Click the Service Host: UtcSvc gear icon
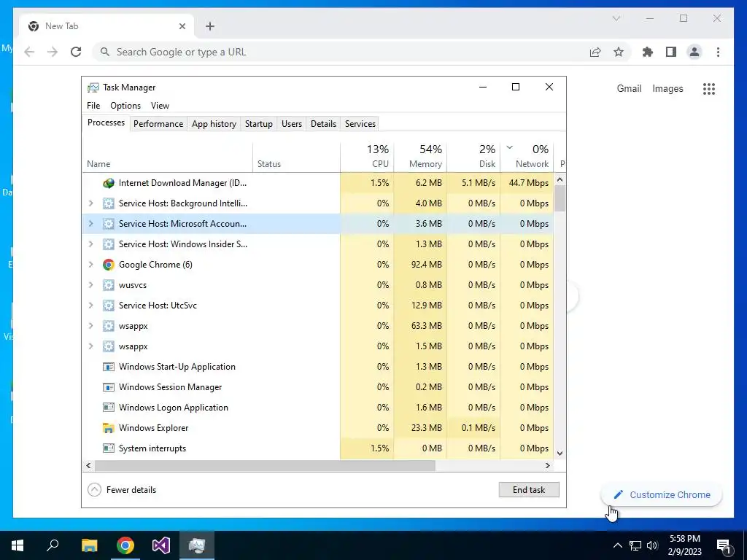747x560 pixels. (x=109, y=306)
